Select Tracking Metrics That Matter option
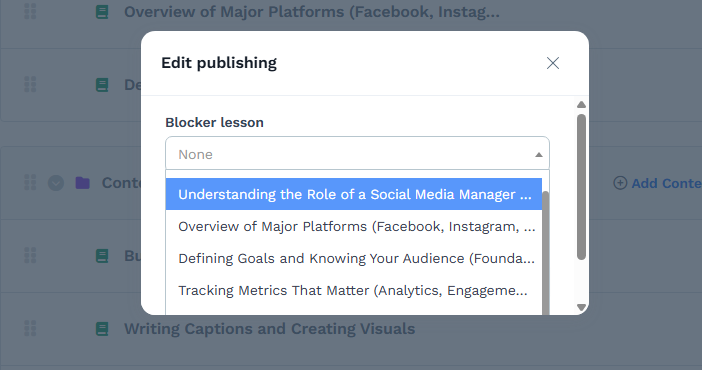The image size is (702, 370). pyautogui.click(x=354, y=290)
